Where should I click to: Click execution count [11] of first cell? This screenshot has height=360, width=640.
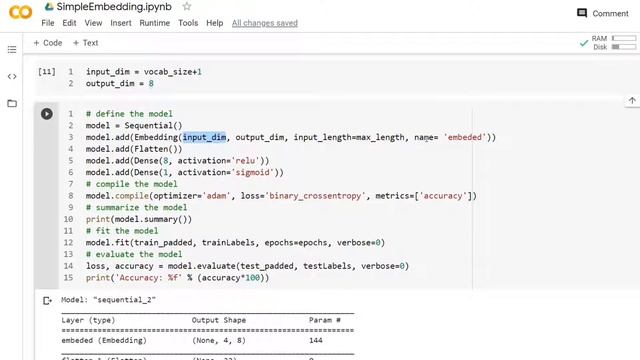(x=47, y=72)
